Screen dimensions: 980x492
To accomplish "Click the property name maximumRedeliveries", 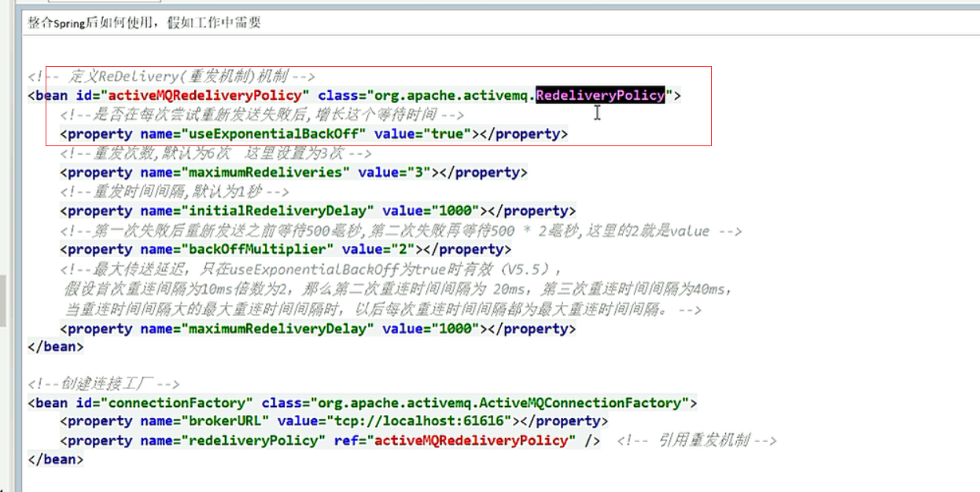I will (266, 172).
